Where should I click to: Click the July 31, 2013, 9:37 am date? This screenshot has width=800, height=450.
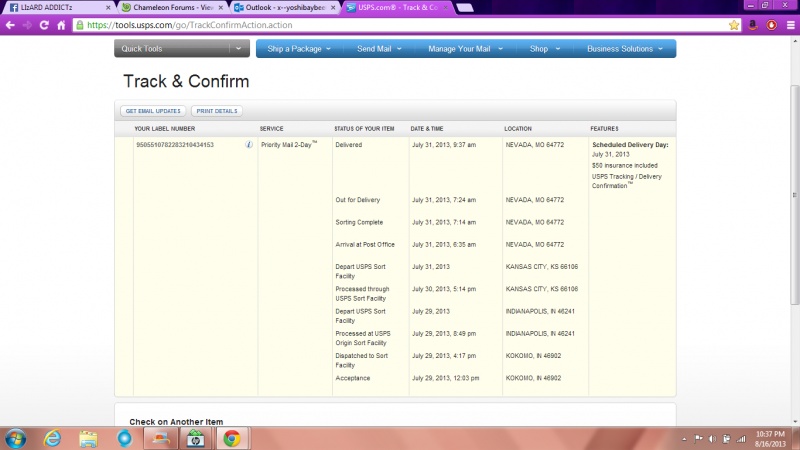point(444,145)
